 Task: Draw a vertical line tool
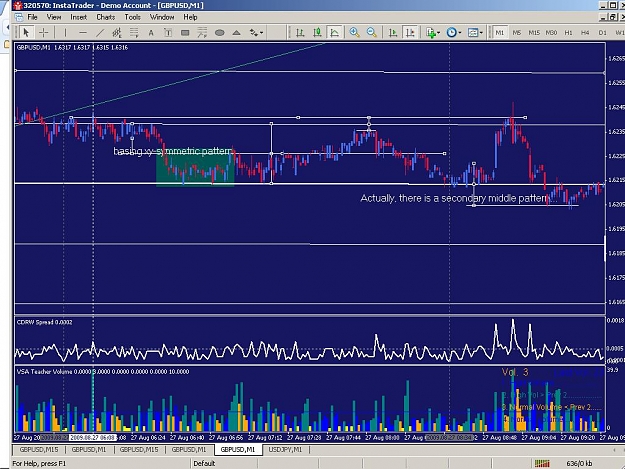pyautogui.click(x=65, y=33)
